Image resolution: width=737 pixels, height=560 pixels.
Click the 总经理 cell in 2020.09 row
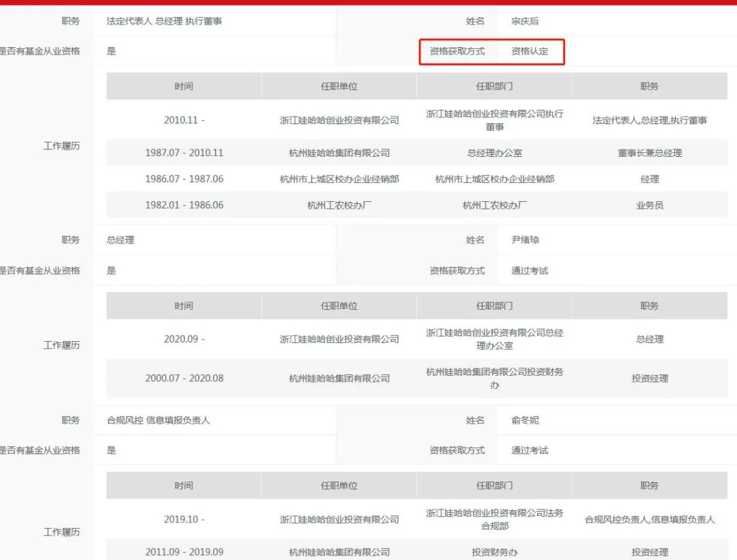[x=650, y=339]
